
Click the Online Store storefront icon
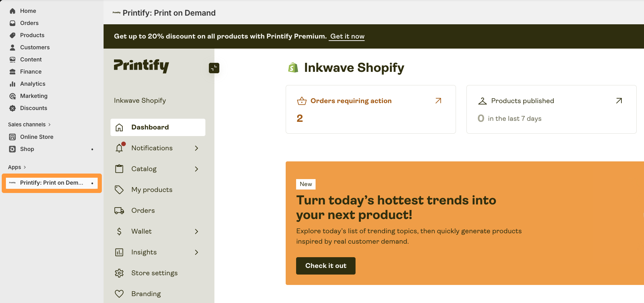[13, 137]
